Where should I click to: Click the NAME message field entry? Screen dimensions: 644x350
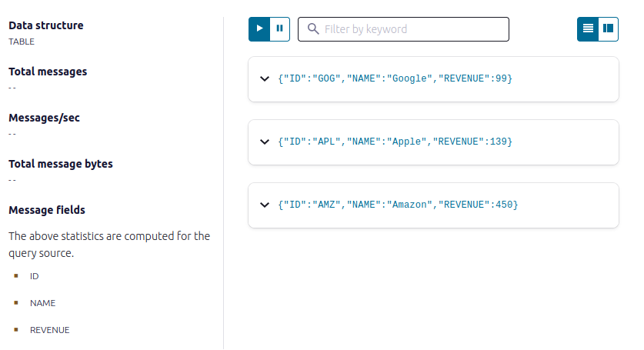(43, 303)
